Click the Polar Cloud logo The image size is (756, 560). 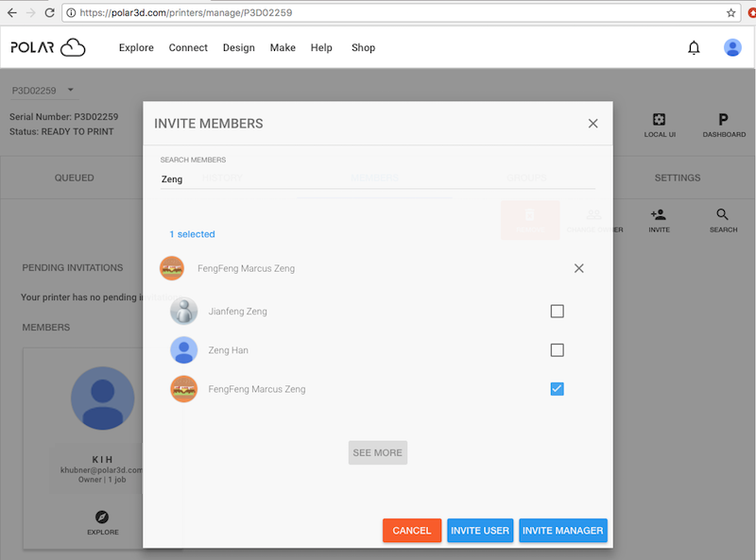point(48,47)
